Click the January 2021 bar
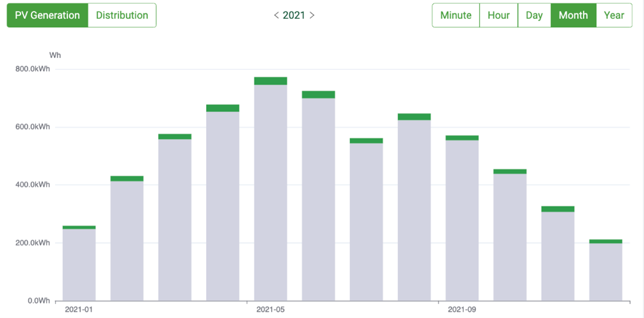 pyautogui.click(x=79, y=264)
